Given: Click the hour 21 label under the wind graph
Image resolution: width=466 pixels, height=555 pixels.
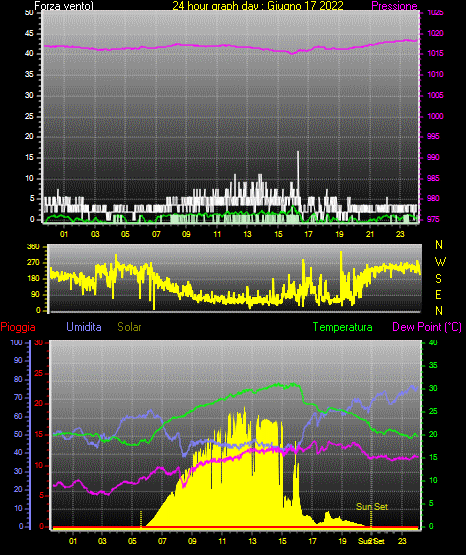Looking at the screenshot, I should pyautogui.click(x=370, y=234).
